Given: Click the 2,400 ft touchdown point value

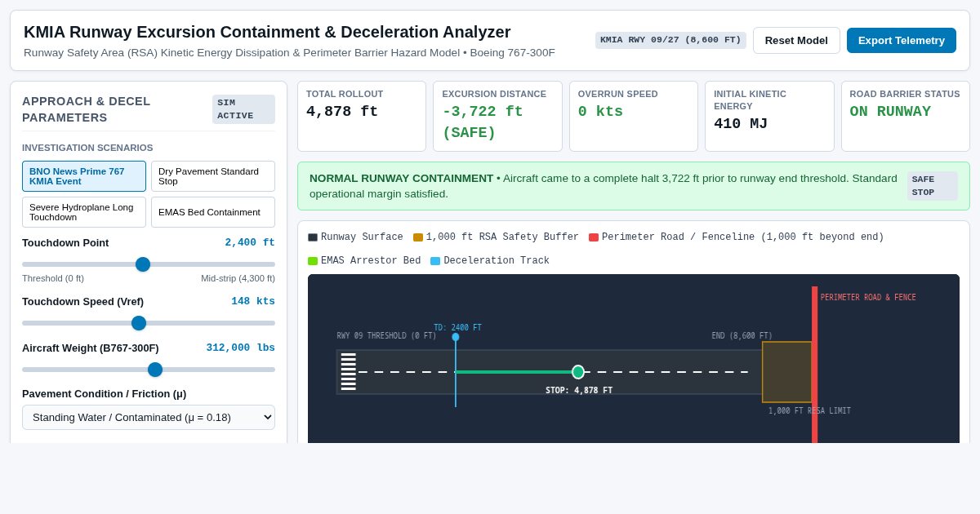Looking at the screenshot, I should coord(250,242).
